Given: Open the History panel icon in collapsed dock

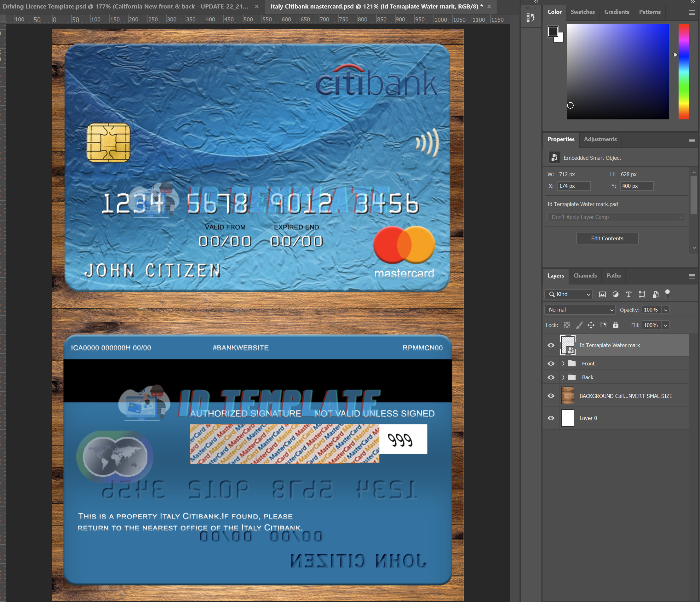Looking at the screenshot, I should pos(531,18).
